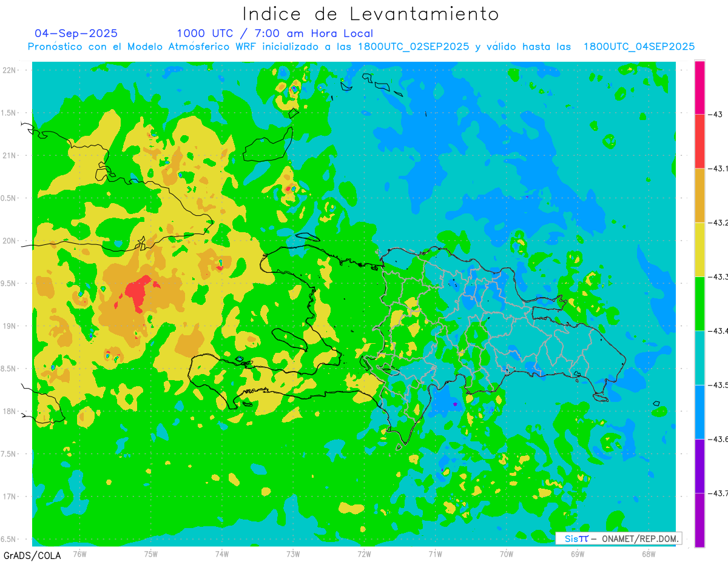
Task: Click the SisTT - ONAMET/REP.DOM. label box
Action: coord(618,538)
